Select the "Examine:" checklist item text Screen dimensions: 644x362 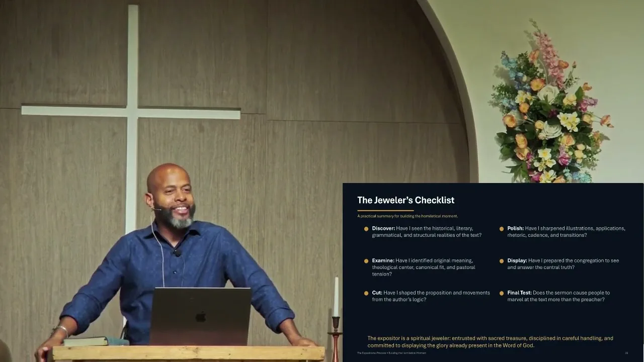[x=424, y=267]
